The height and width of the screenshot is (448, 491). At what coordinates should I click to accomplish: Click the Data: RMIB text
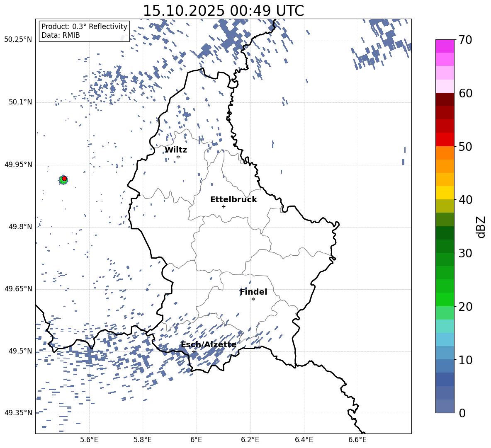pyautogui.click(x=61, y=35)
